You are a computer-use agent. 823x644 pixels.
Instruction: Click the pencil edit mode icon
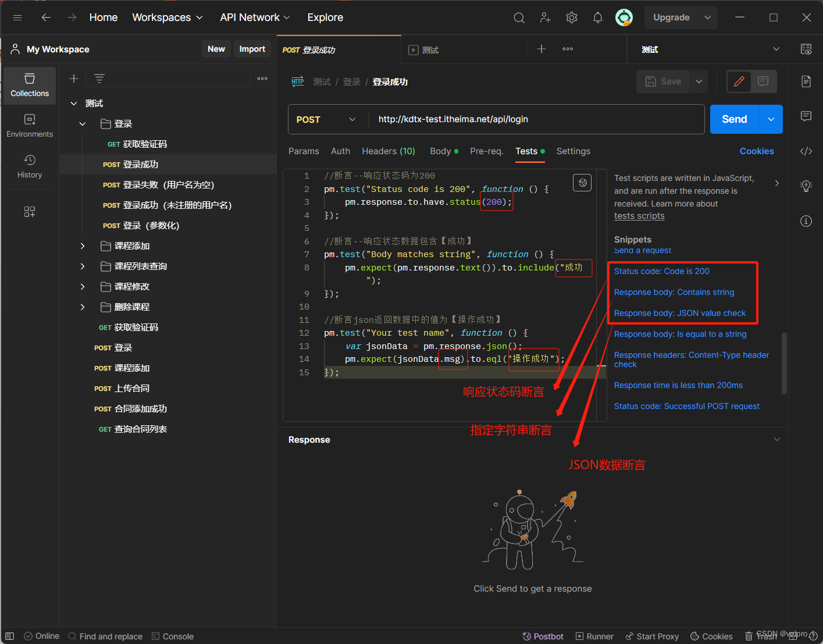[x=739, y=81]
